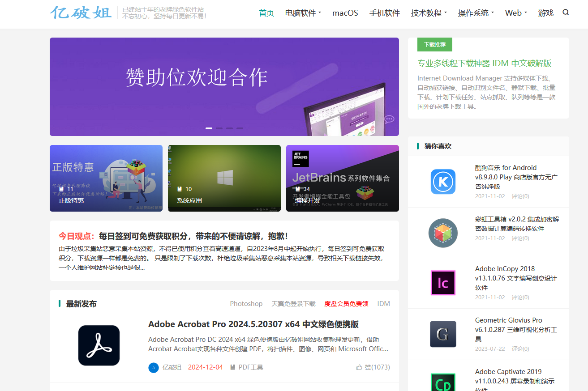This screenshot has width=588, height=391.
Task: Click the JetBrains logo on card
Action: (300, 159)
